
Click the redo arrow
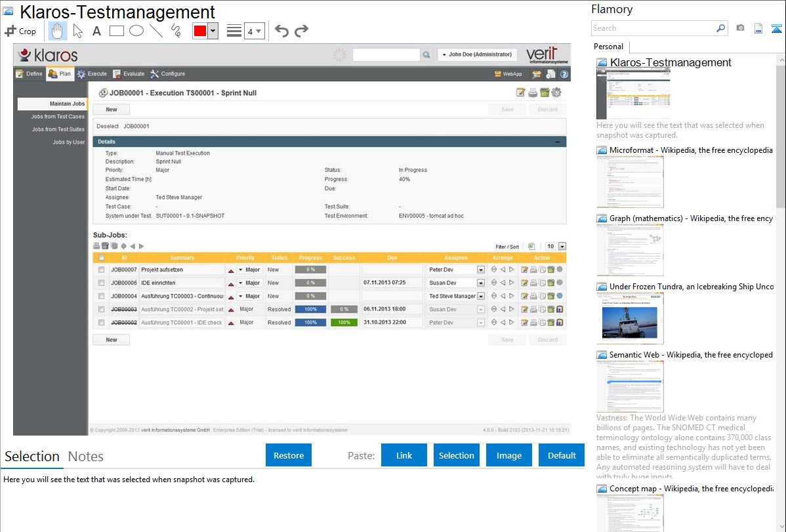click(301, 31)
